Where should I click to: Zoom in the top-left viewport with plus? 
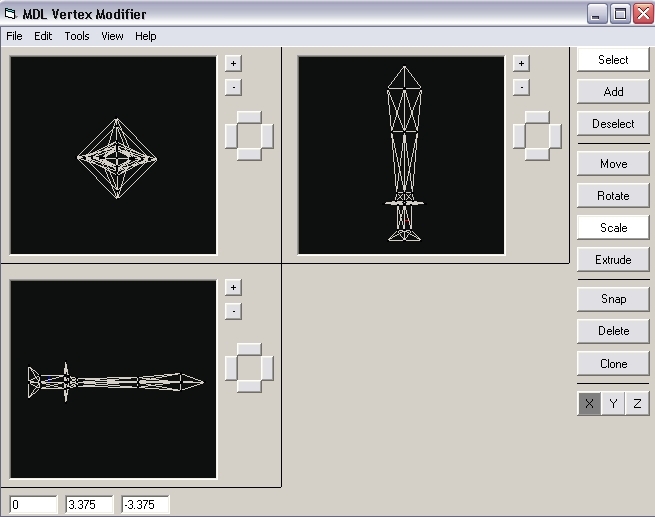233,63
